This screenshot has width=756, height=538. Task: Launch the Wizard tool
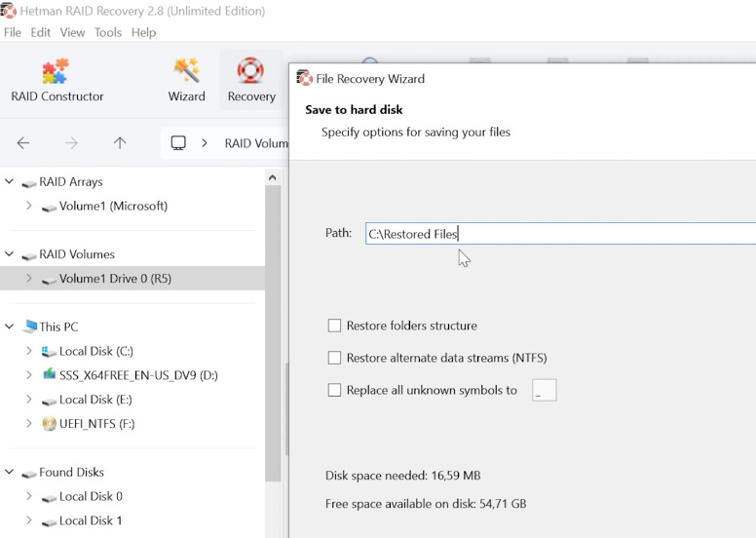pos(187,80)
